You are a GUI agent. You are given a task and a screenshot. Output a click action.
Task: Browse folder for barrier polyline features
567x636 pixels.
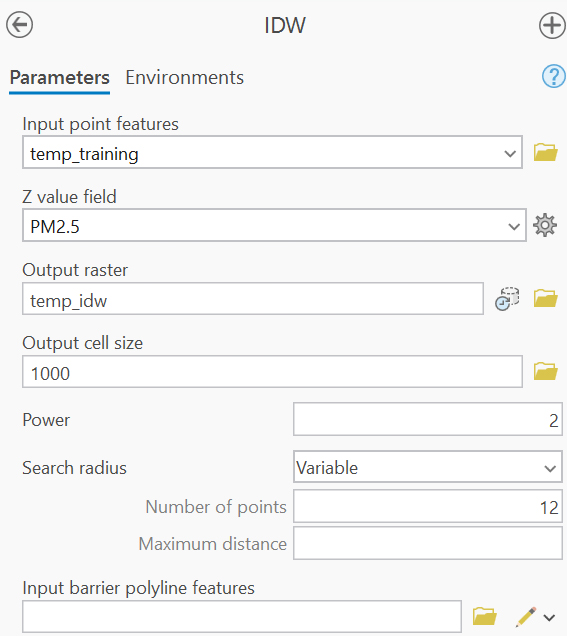pos(485,617)
